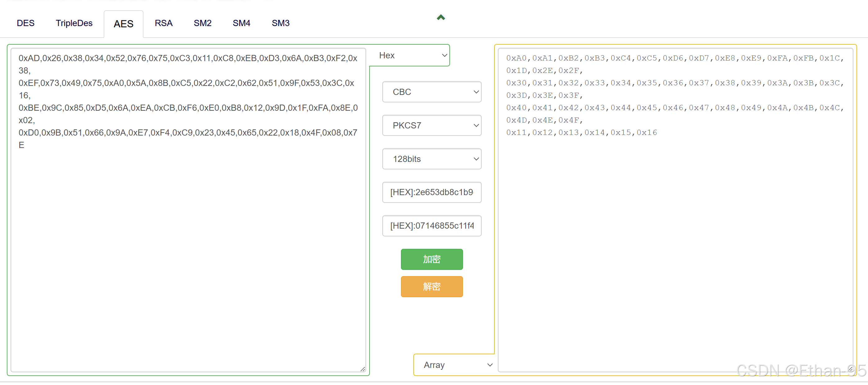Open the CBC cipher mode dropdown

pyautogui.click(x=432, y=92)
